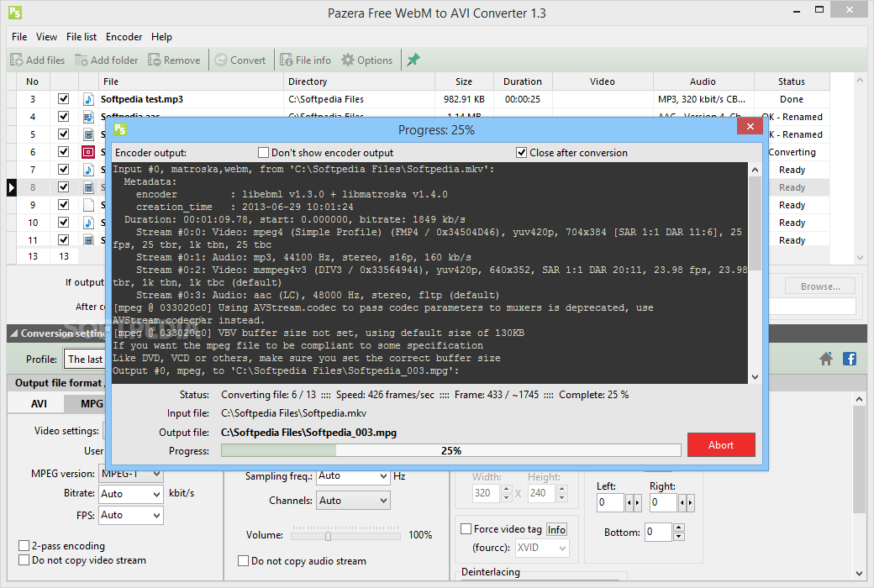Toggle the green pin always-on-top icon
The image size is (874, 588).
[x=413, y=60]
